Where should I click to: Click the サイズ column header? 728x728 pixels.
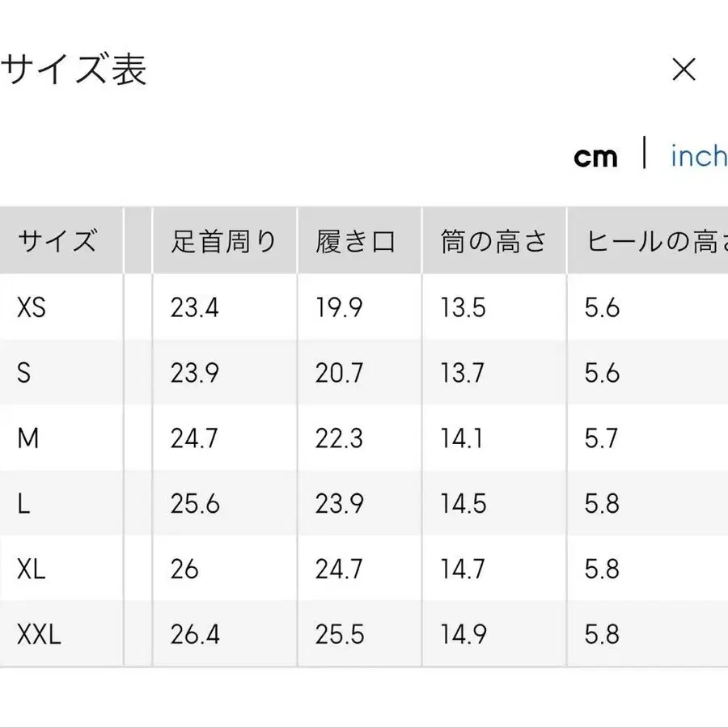click(x=57, y=240)
